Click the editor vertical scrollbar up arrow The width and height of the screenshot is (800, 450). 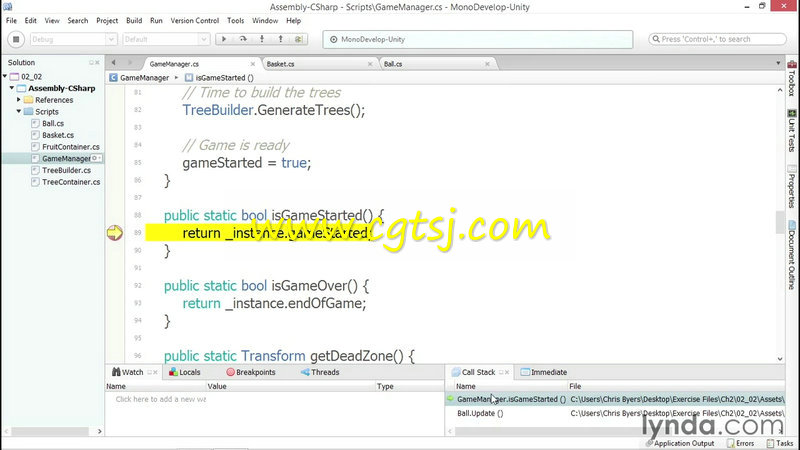[x=780, y=90]
